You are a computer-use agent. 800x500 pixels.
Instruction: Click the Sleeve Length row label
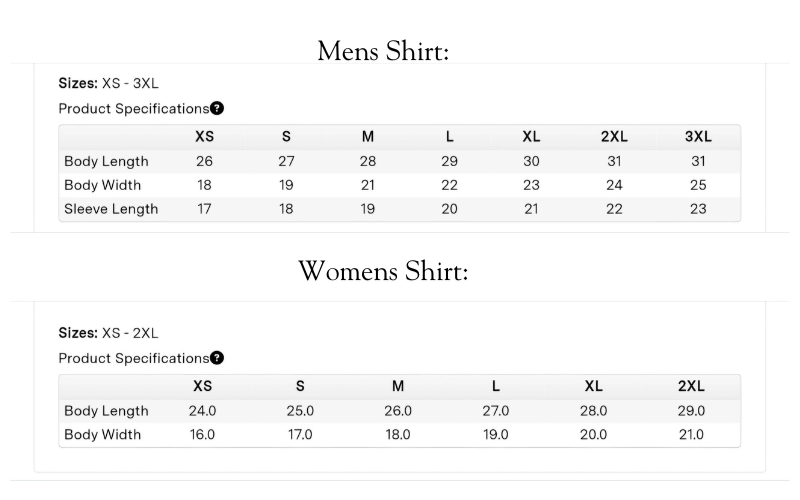(x=111, y=209)
